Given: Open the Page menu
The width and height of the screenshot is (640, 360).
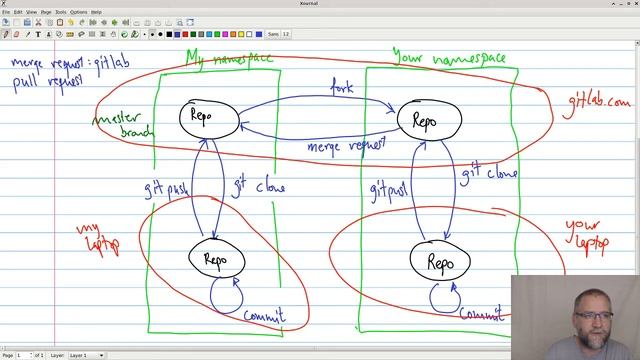Looking at the screenshot, I should point(46,12).
